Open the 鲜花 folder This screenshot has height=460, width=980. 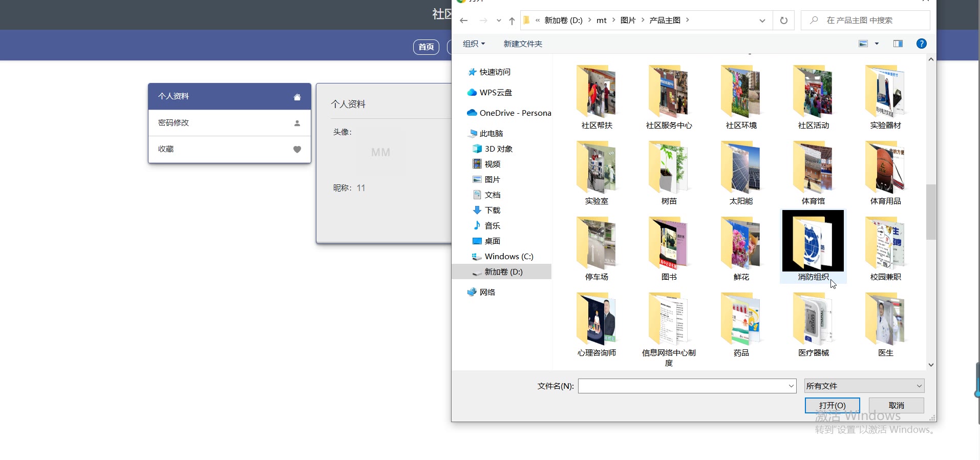tap(741, 249)
